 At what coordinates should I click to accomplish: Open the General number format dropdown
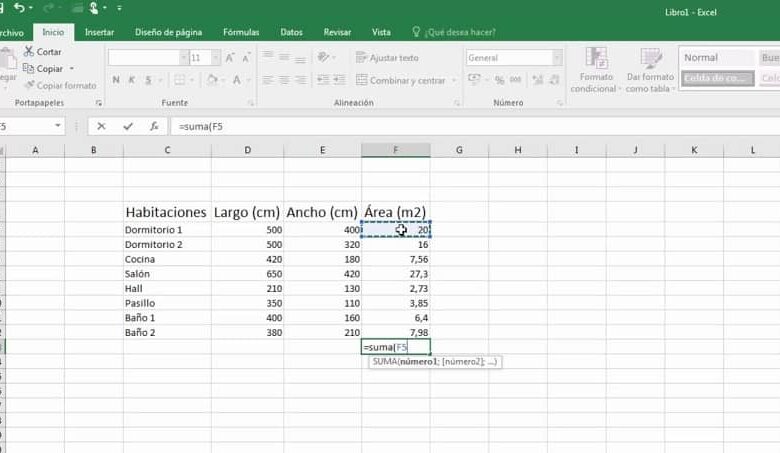(557, 58)
